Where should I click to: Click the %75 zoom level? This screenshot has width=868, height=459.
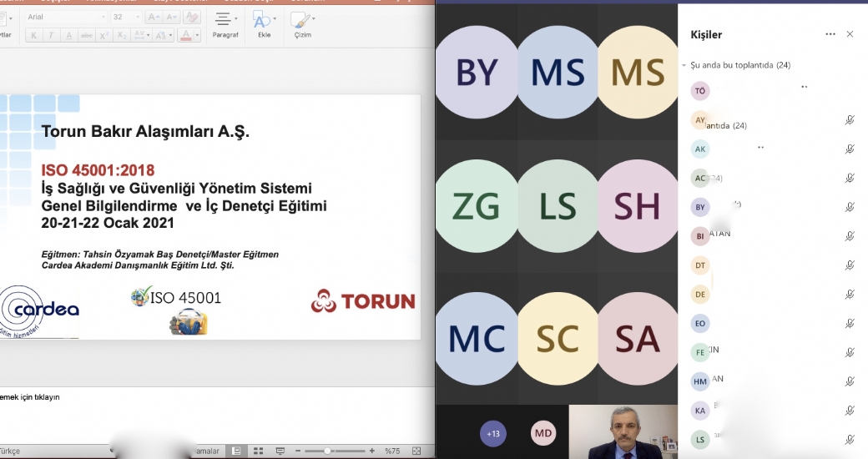[392, 451]
